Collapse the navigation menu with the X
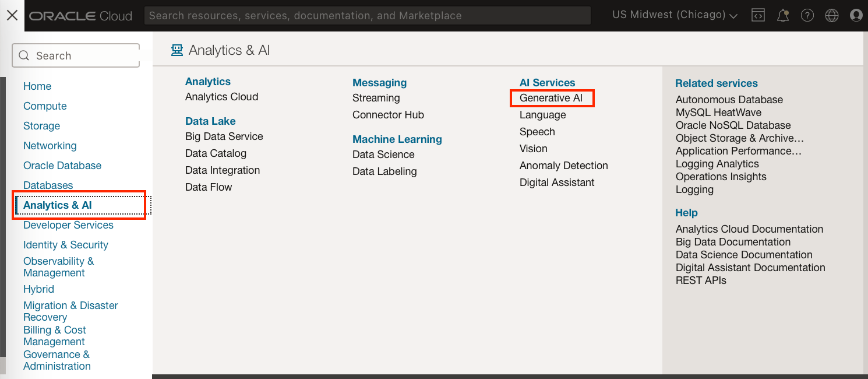The width and height of the screenshot is (868, 379). pos(12,16)
